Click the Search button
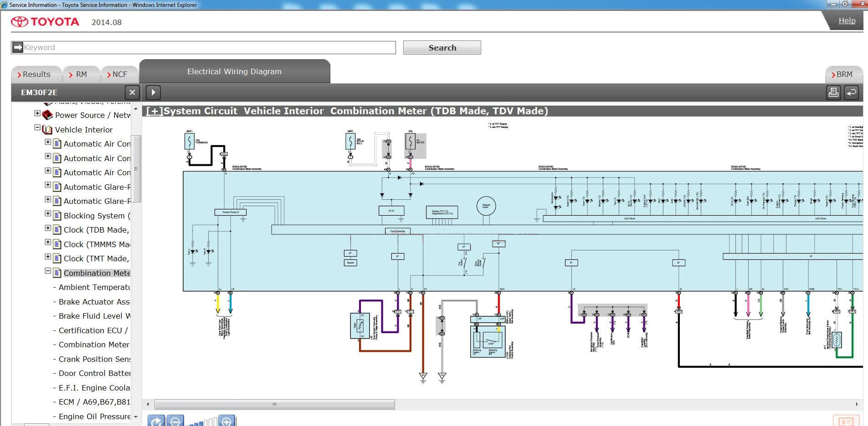This screenshot has height=426, width=868. coord(442,48)
